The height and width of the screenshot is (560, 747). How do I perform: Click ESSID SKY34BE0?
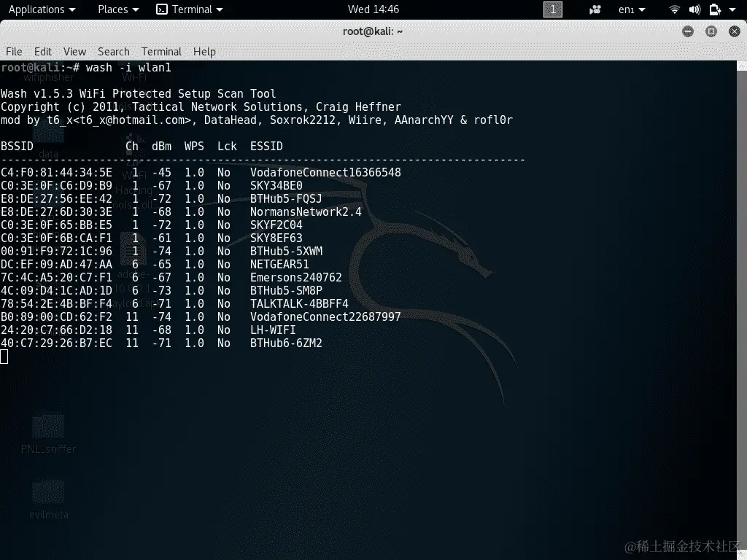click(276, 186)
